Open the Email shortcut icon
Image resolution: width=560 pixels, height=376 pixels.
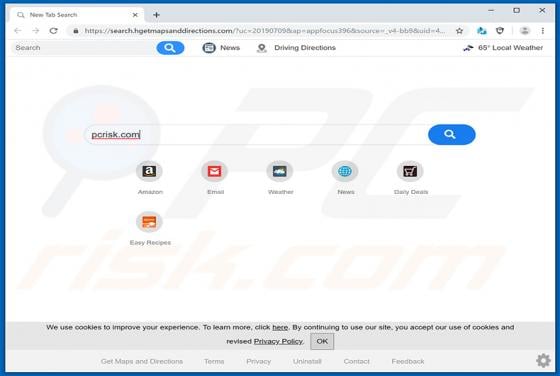click(214, 171)
